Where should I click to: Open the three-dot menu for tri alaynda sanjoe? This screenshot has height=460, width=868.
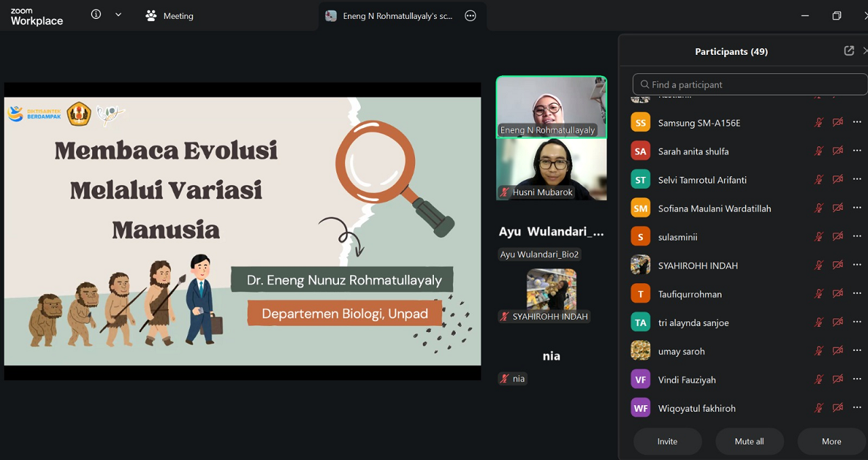pos(857,322)
